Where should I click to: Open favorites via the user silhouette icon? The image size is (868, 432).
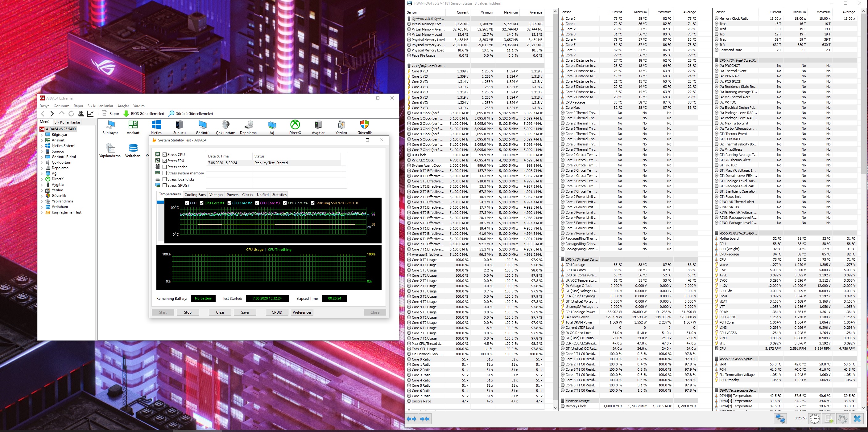coord(81,113)
